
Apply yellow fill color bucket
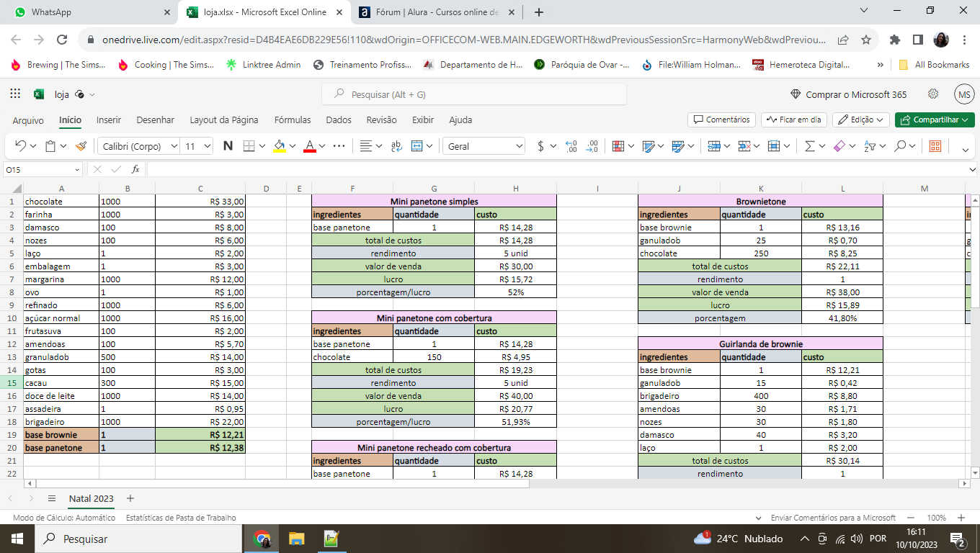(x=280, y=146)
